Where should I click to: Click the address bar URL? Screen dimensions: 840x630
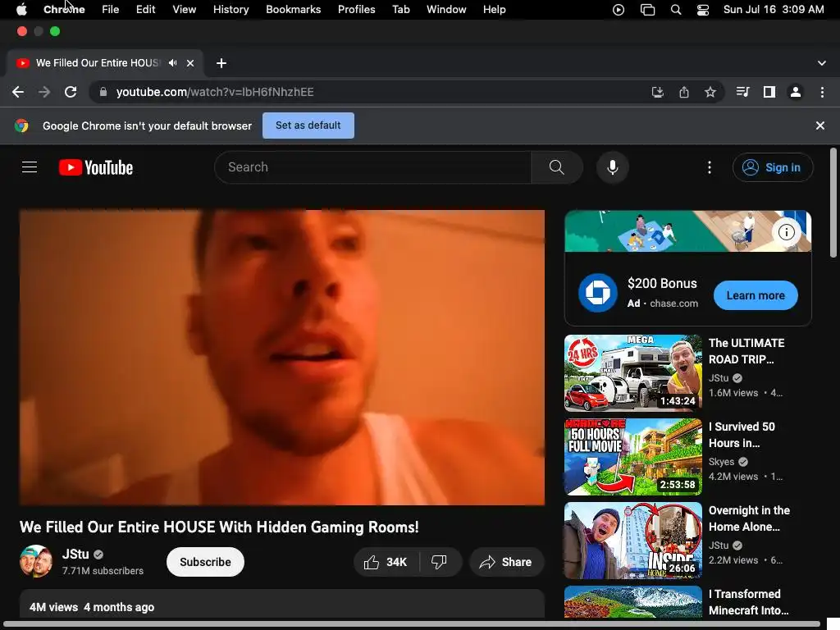(215, 92)
